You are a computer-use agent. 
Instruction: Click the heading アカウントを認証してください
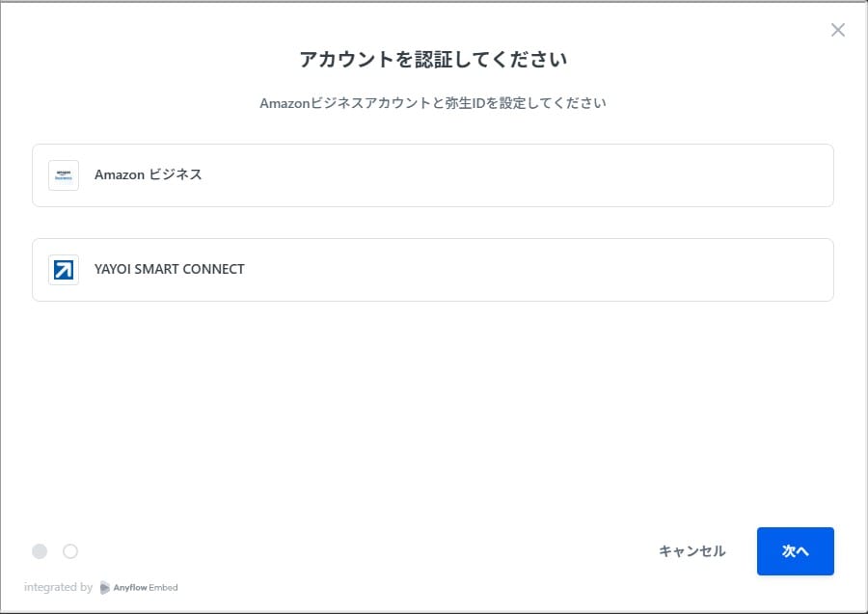[x=433, y=59]
